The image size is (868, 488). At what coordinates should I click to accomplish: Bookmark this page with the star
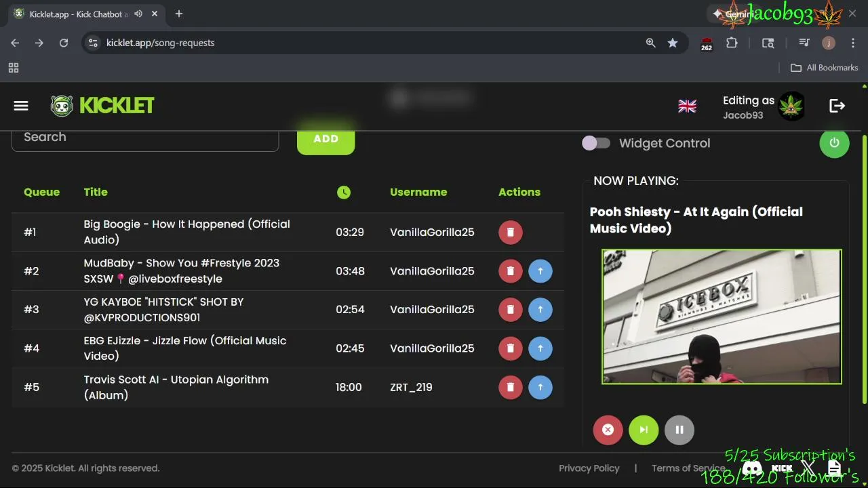672,43
